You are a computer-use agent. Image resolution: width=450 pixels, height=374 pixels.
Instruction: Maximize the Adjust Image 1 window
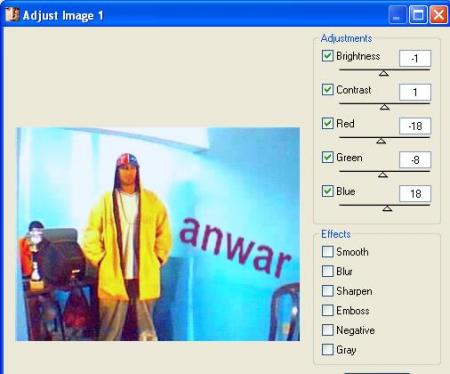point(418,15)
